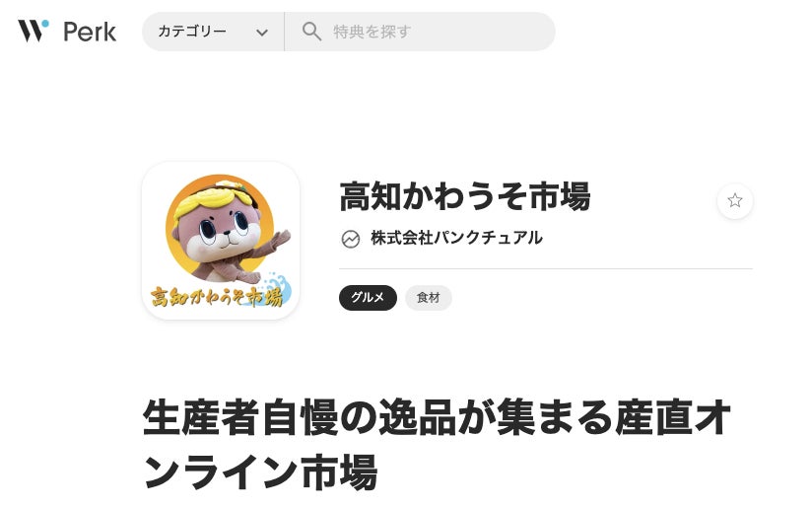This screenshot has width=812, height=508.
Task: Click the 高知かわうそ市場 otter mascot thumbnail
Action: click(x=221, y=241)
